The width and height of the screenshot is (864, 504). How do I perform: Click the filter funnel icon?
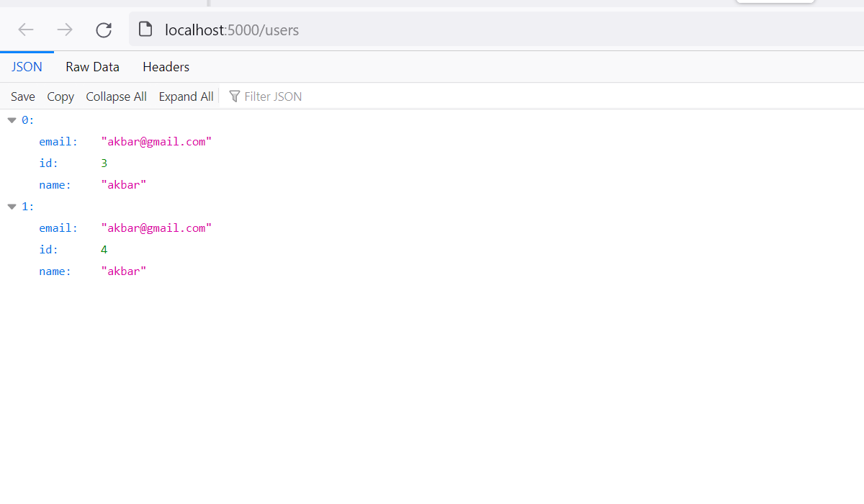pos(234,96)
